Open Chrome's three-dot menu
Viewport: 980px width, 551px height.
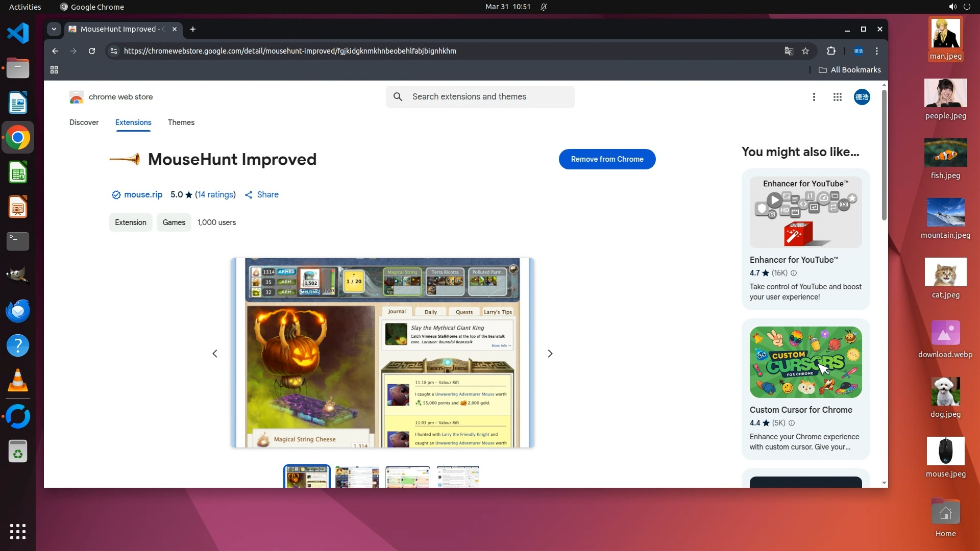[x=877, y=51]
